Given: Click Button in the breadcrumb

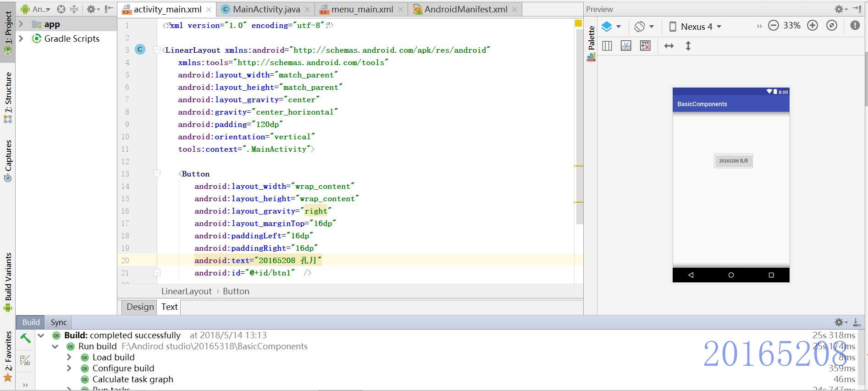Looking at the screenshot, I should coord(236,291).
